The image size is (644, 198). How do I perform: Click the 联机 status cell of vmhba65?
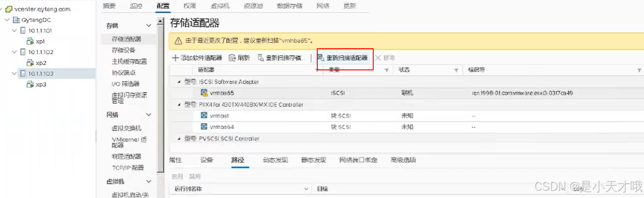407,93
